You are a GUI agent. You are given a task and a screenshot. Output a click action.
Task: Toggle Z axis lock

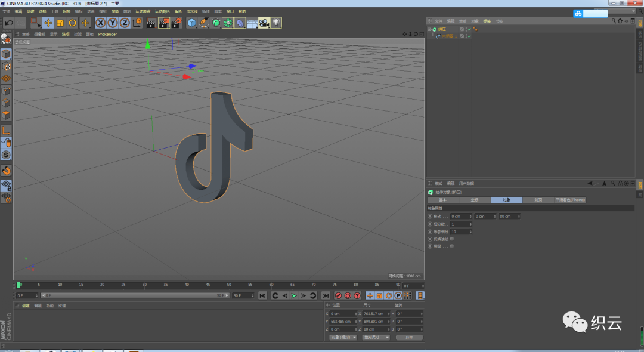(x=125, y=23)
